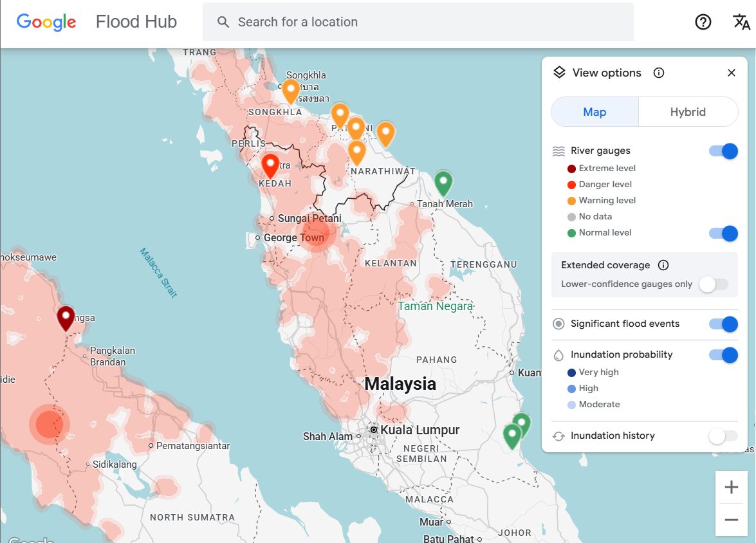Screen dimensions: 756x543
Task: Click the Extended coverage info icon
Action: (663, 265)
